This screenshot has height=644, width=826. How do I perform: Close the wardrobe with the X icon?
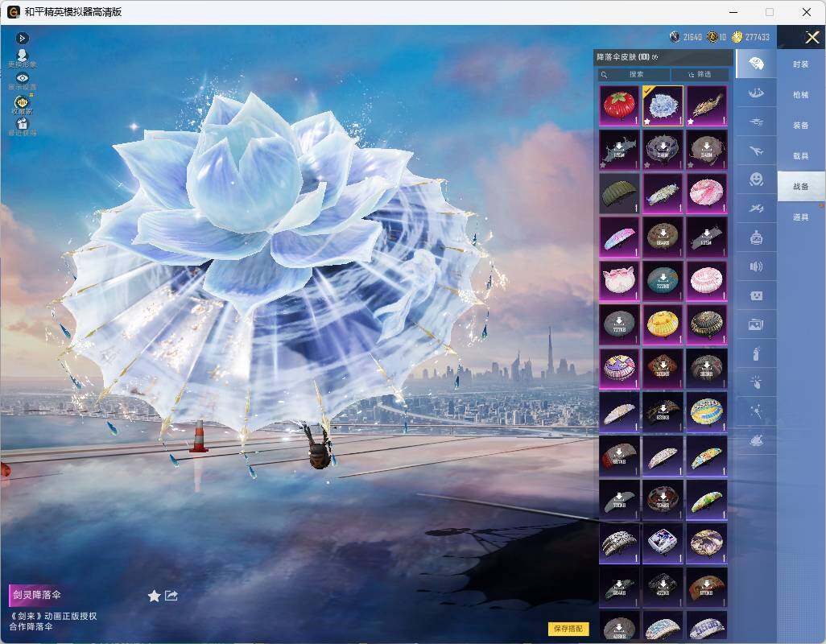[812, 37]
